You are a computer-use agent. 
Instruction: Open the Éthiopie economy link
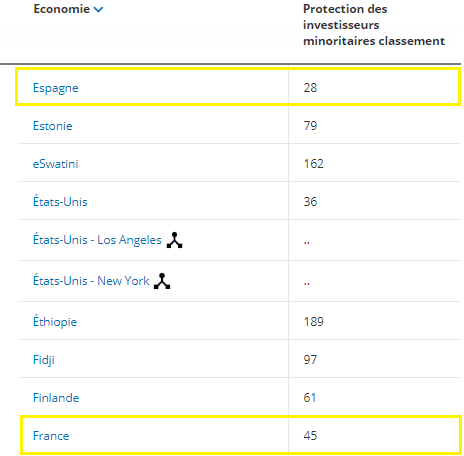click(x=55, y=322)
